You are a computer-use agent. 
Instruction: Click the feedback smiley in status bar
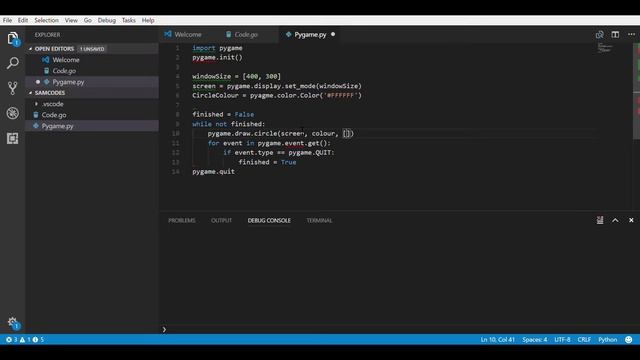(x=629, y=340)
